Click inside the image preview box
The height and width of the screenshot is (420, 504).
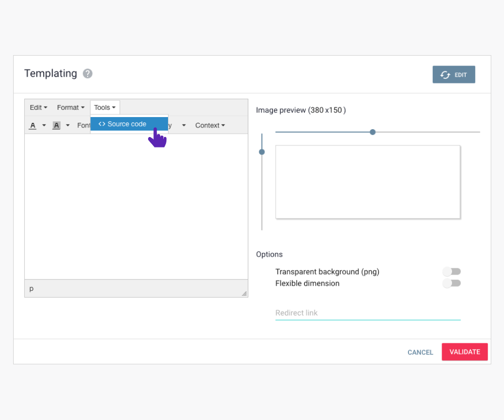coord(367,182)
